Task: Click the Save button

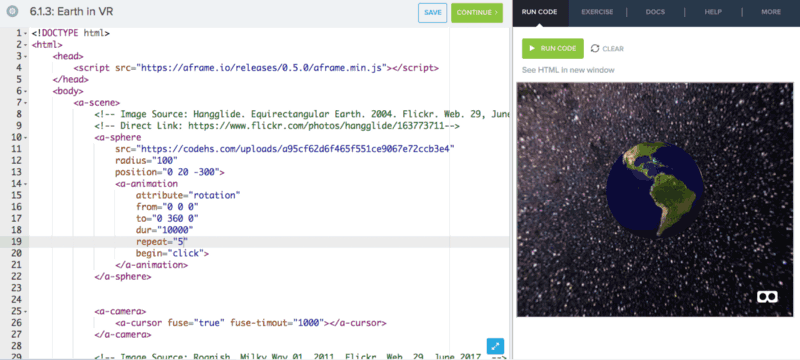Action: 433,13
